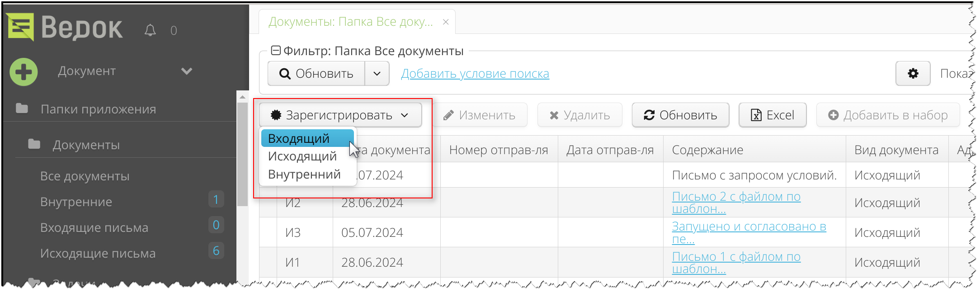Open Исходящие письма folder
Screen dimensions: 980x292
pos(98,253)
